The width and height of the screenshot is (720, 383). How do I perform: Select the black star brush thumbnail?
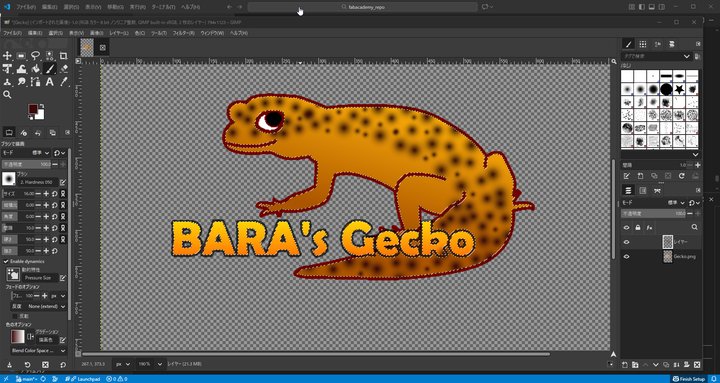coord(679,89)
